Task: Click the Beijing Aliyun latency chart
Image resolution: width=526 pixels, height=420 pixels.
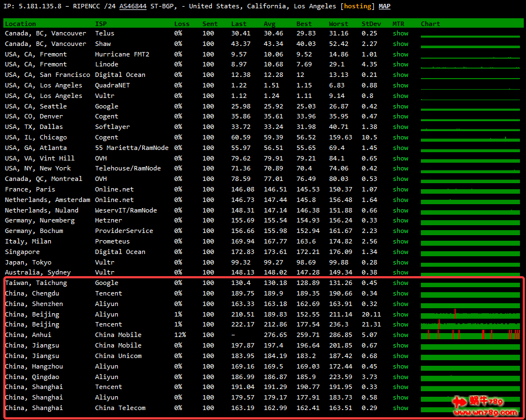Action: tap(470, 314)
